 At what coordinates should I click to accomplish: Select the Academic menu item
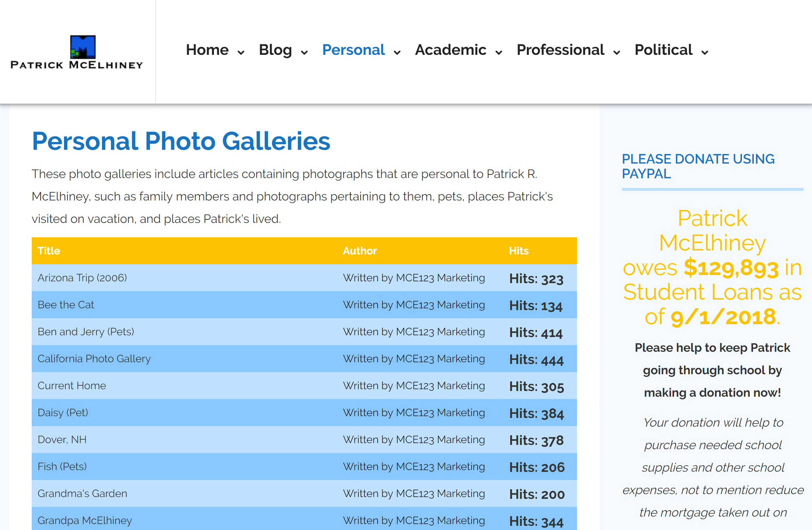click(450, 50)
